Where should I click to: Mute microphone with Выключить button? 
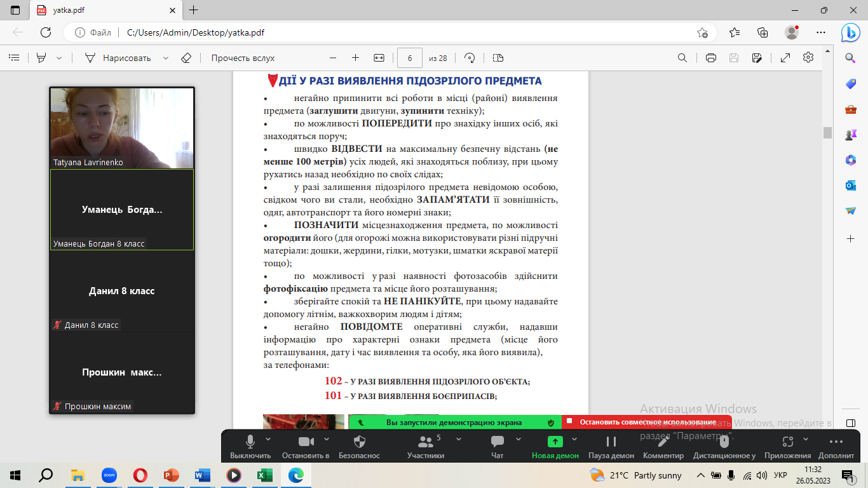250,447
